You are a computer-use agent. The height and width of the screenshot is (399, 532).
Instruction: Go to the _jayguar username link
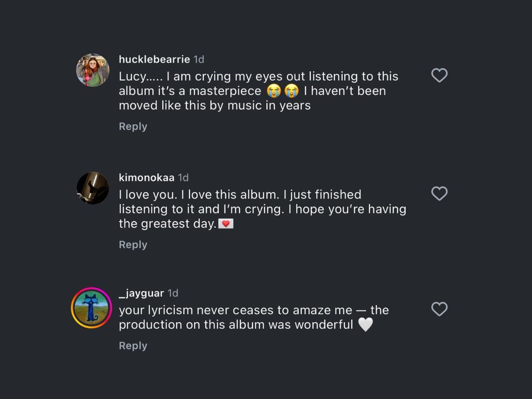141,293
